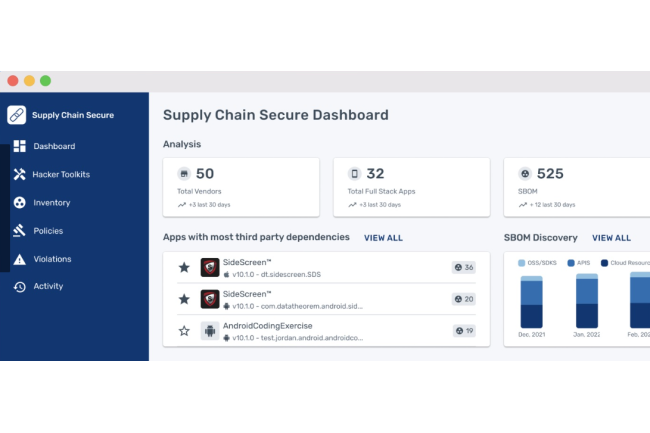View all apps with third party dependencies

coord(383,238)
